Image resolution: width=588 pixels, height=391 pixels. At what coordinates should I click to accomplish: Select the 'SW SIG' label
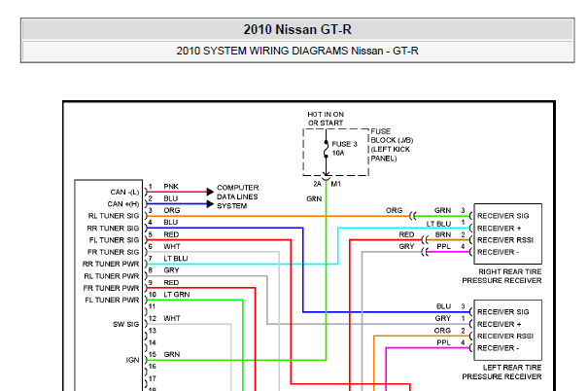(x=126, y=324)
